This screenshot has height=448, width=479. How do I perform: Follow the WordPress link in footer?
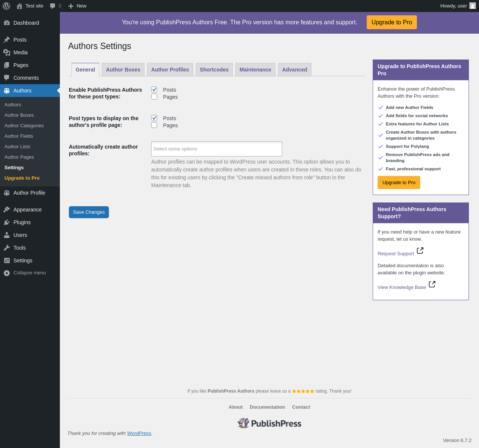[139, 433]
